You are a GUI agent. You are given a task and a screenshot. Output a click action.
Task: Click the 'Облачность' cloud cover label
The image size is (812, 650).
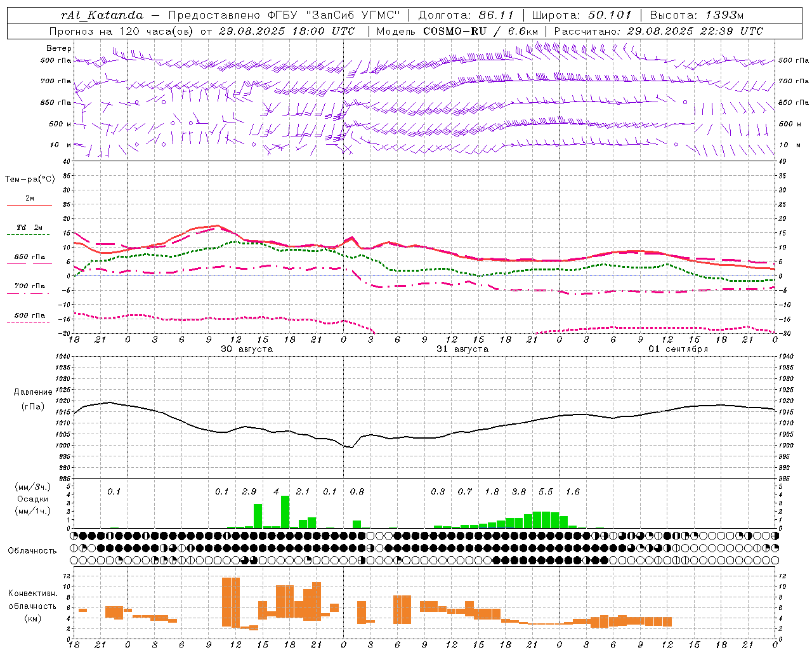click(x=32, y=551)
